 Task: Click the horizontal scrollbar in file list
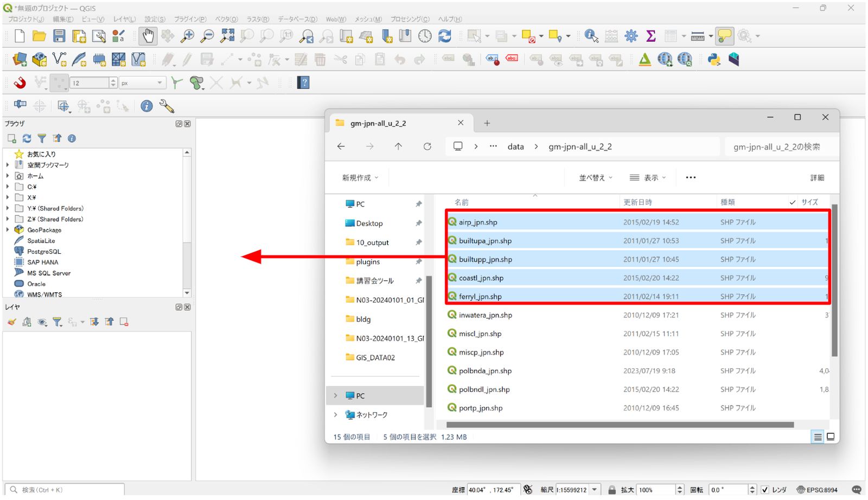click(620, 425)
